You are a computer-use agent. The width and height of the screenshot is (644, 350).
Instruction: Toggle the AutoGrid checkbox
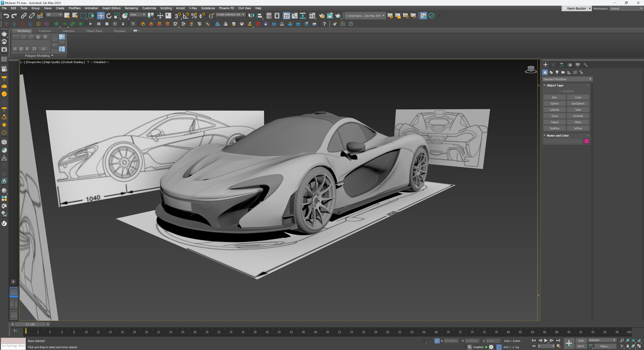560,91
